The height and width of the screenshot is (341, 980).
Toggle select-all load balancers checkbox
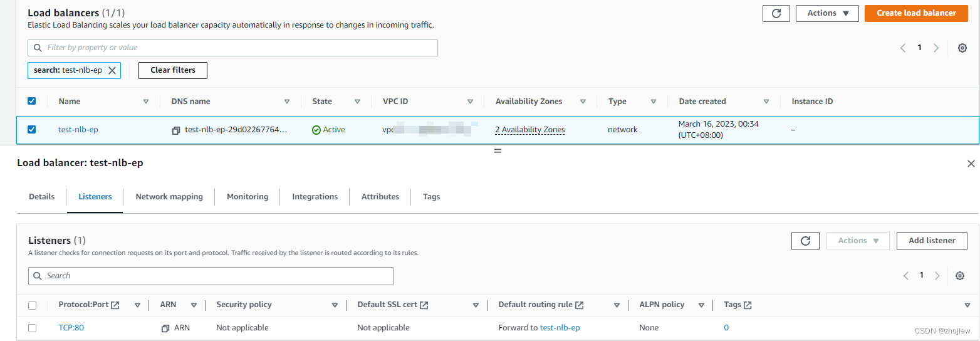32,101
